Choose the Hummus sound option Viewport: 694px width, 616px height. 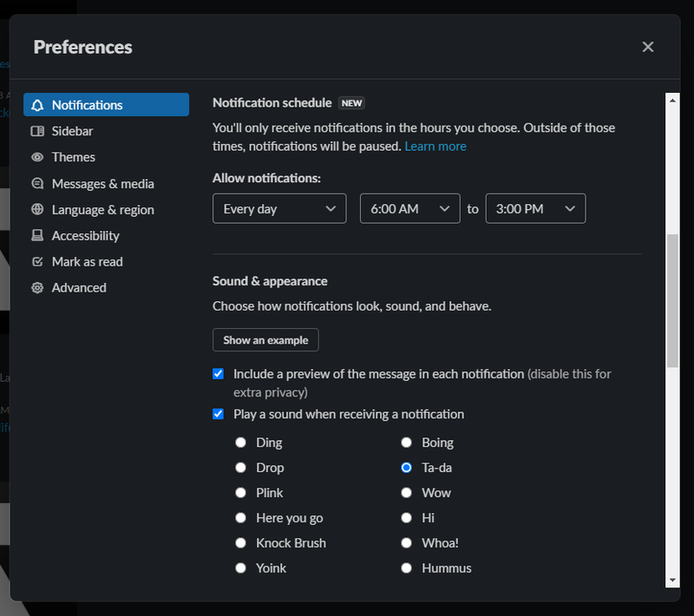(406, 568)
